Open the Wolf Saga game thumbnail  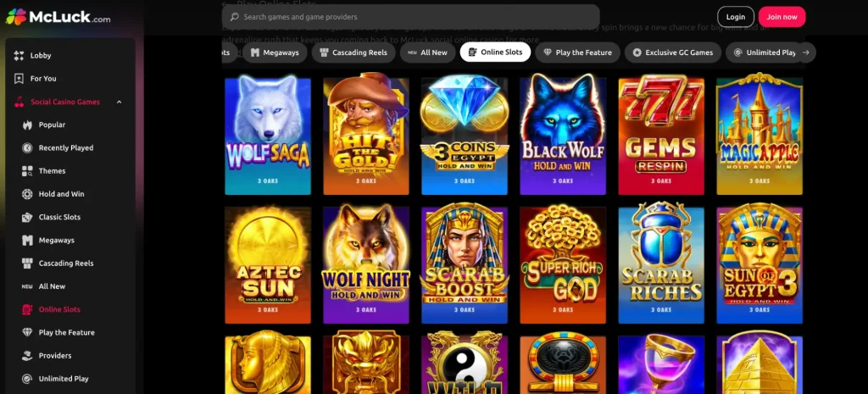click(x=268, y=134)
